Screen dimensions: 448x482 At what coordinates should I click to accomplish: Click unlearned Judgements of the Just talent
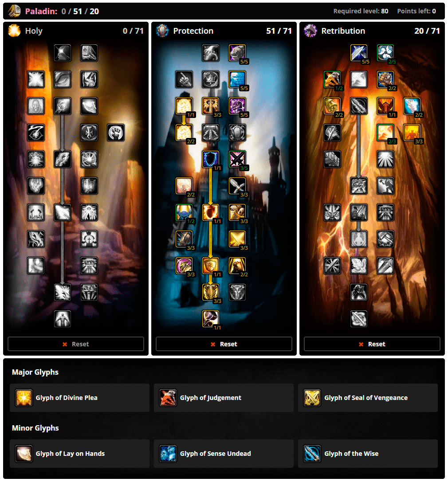237,292
